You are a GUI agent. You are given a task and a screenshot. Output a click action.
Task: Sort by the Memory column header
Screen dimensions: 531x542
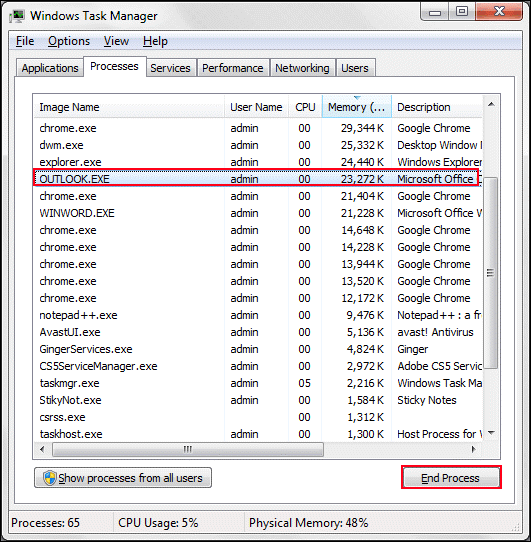(x=357, y=107)
